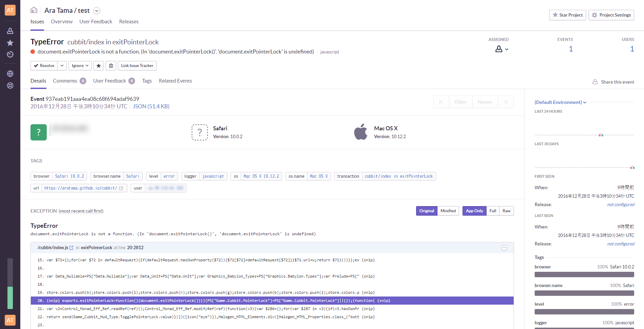The image size is (644, 329).
Task: Click Share this event
Action: pyautogui.click(x=613, y=82)
